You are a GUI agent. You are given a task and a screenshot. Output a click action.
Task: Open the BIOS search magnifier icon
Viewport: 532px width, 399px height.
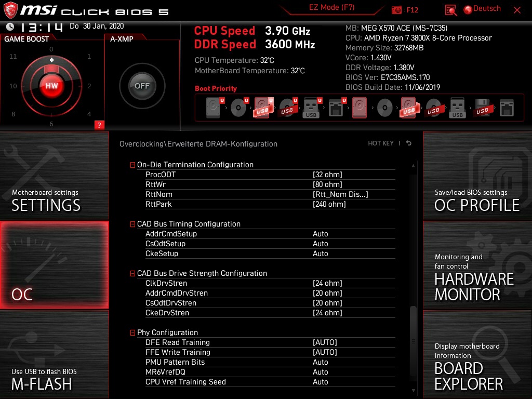click(450, 10)
